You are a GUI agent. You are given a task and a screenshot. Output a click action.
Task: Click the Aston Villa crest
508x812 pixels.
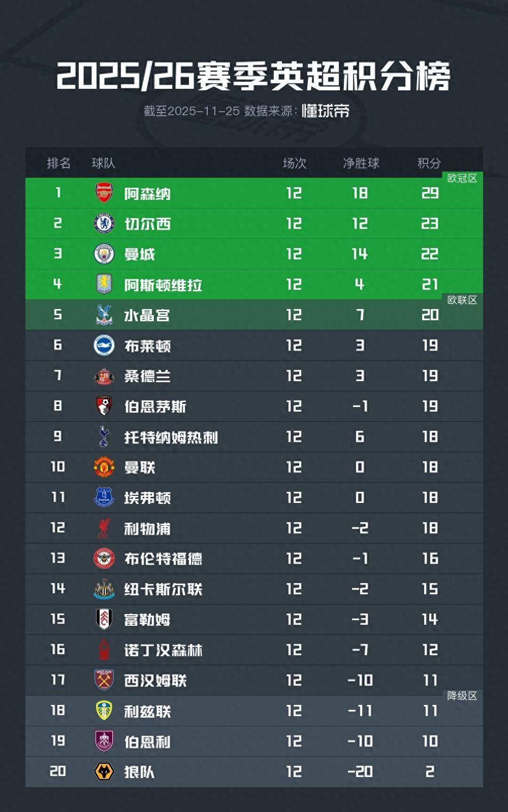[104, 284]
